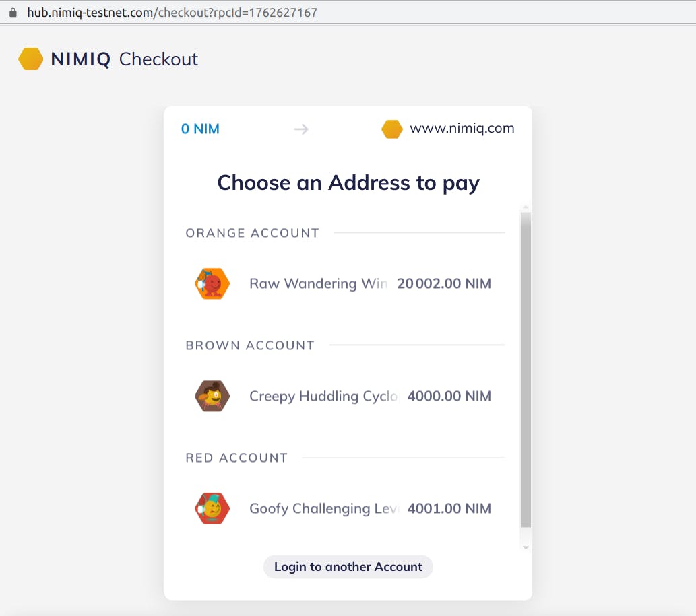Click the lock icon in the address bar
The image size is (696, 616).
coord(12,13)
